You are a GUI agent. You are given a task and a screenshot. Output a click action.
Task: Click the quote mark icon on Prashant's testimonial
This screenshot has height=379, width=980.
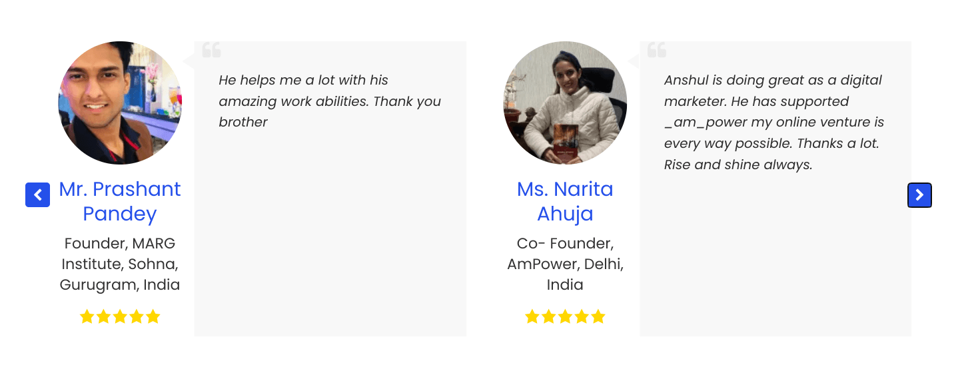tap(211, 50)
